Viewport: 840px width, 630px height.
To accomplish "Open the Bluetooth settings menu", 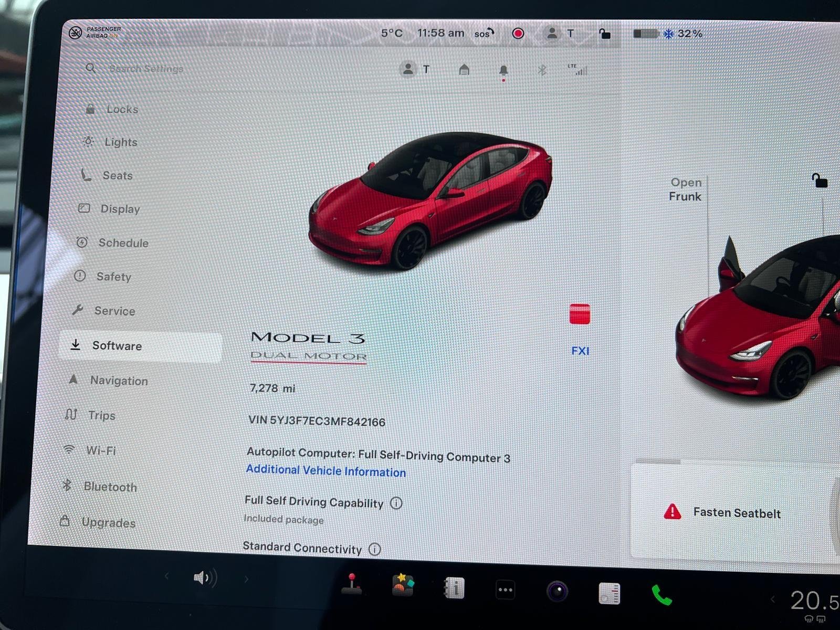I will [x=99, y=487].
